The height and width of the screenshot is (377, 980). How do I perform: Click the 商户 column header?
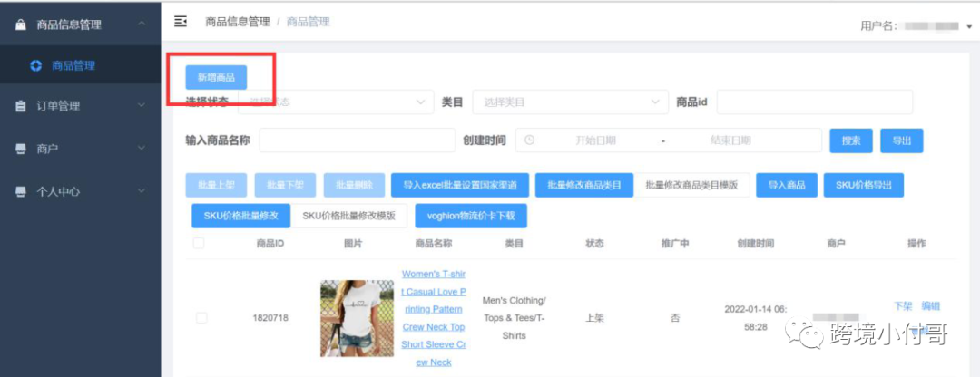point(836,244)
